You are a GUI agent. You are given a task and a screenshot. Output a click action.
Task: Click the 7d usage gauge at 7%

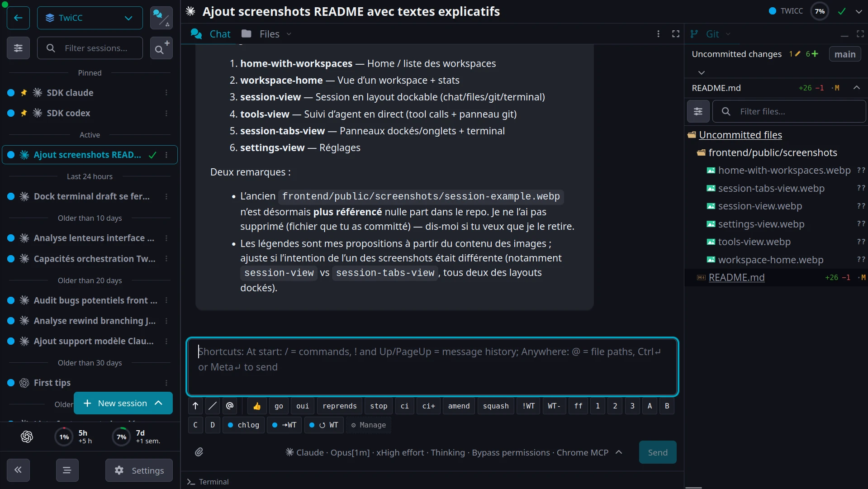pos(121,437)
